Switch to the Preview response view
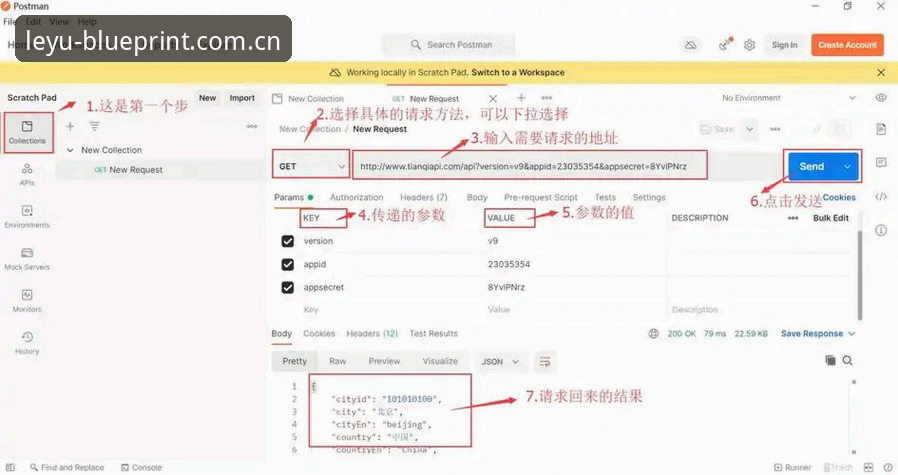 coord(384,362)
